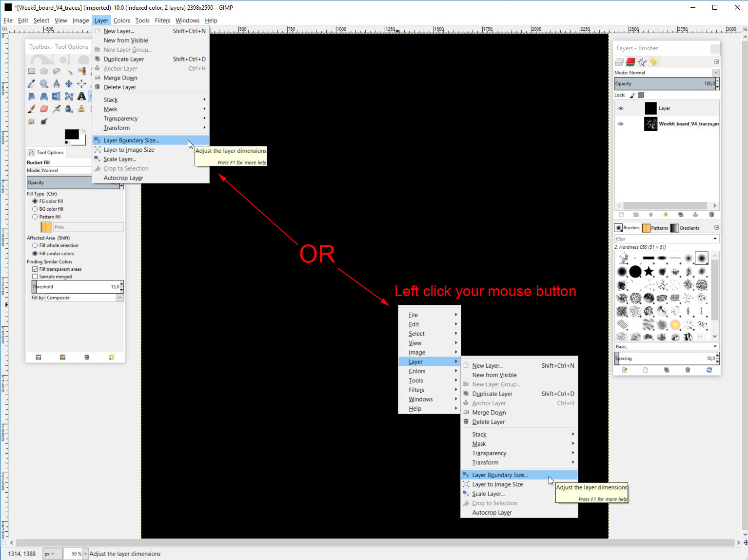Open Bucket Fill Mode dropdown in Tool Options

tap(66, 170)
